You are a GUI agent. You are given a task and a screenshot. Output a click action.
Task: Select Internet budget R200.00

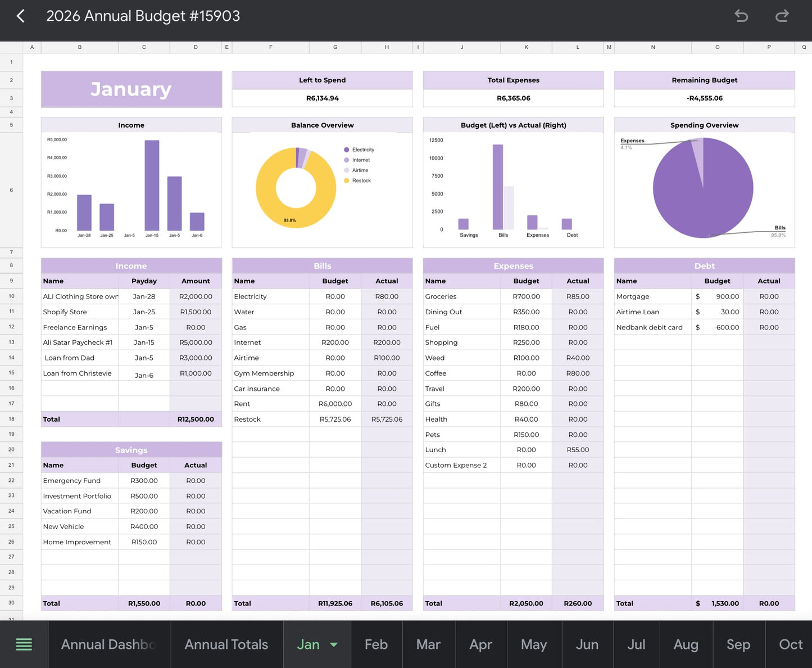coord(335,342)
